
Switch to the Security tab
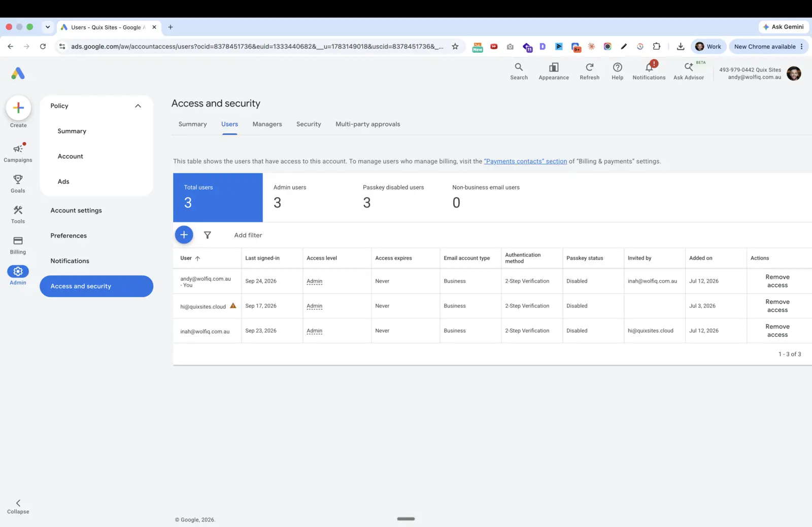[x=309, y=124]
